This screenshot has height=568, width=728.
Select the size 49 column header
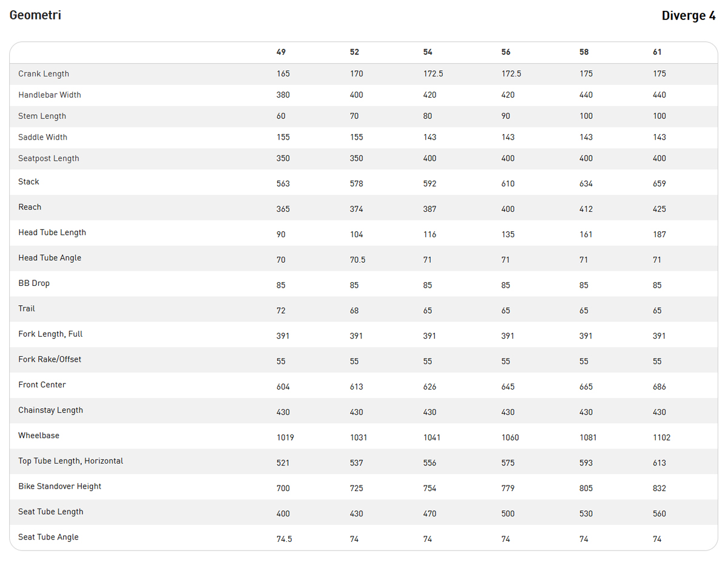281,52
